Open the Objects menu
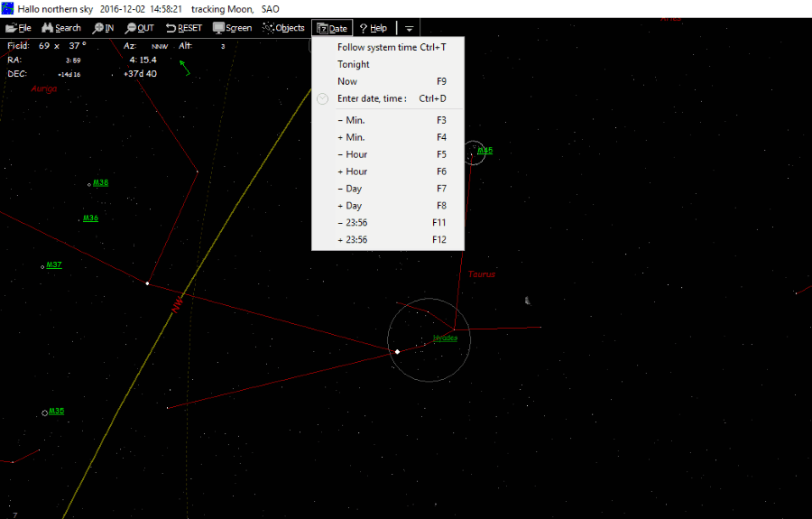The width and height of the screenshot is (812, 519). point(284,28)
